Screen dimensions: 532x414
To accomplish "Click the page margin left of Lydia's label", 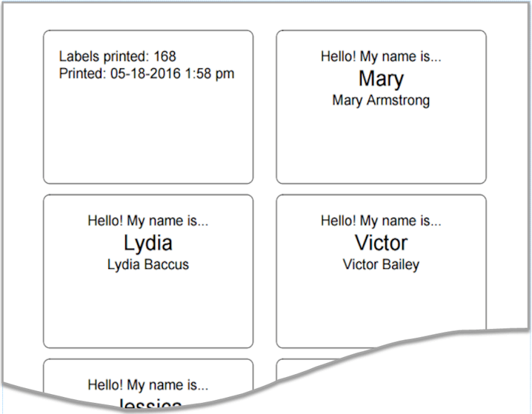I will click(22, 270).
